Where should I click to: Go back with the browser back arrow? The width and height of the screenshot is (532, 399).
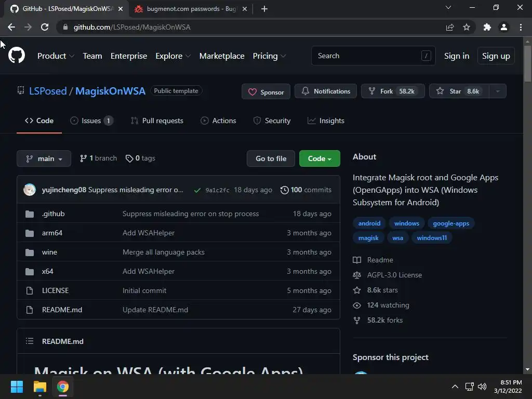click(x=11, y=27)
